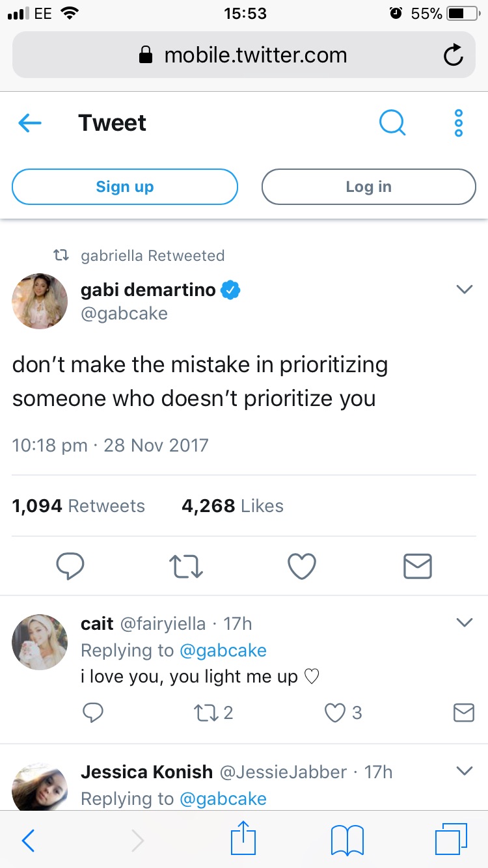Expand chevron menu on cait's reply
The height and width of the screenshot is (868, 488).
[x=464, y=623]
